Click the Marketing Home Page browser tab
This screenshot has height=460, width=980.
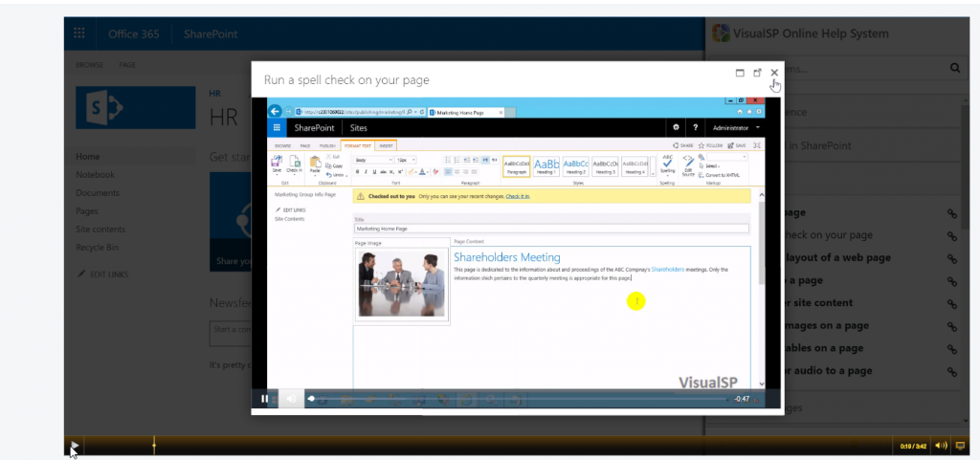(466, 112)
